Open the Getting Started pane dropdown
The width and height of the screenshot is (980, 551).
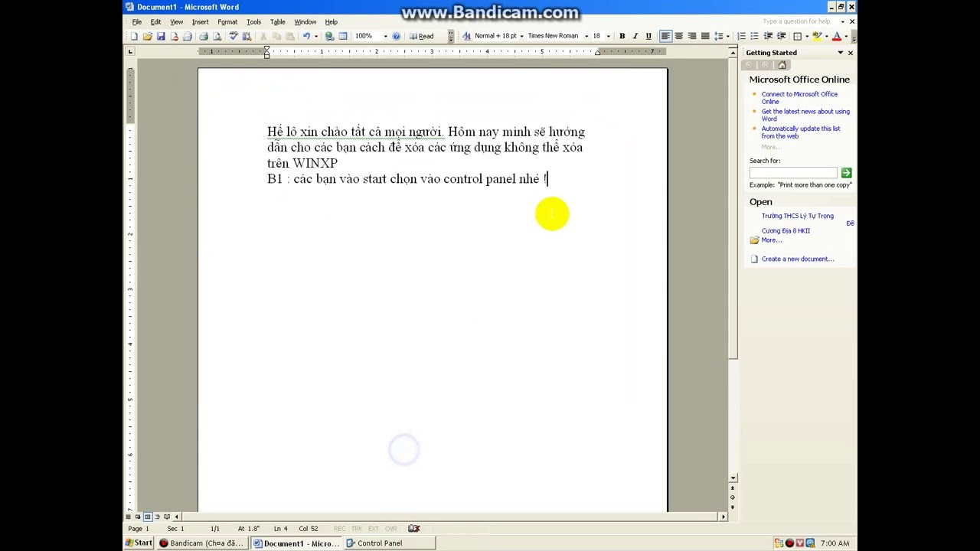pos(840,53)
